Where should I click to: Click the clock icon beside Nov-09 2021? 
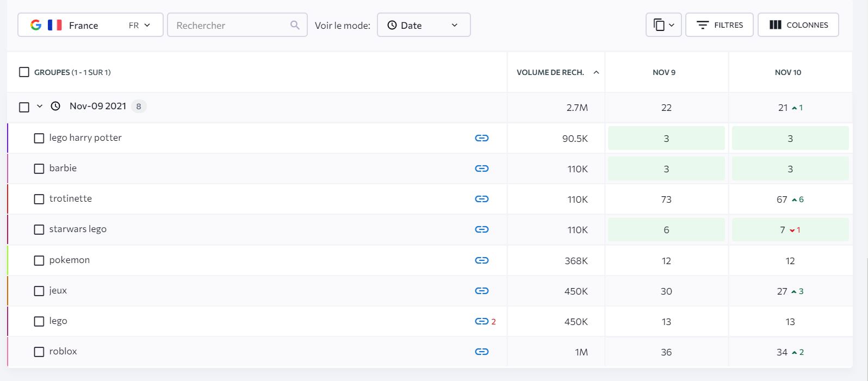(x=55, y=106)
